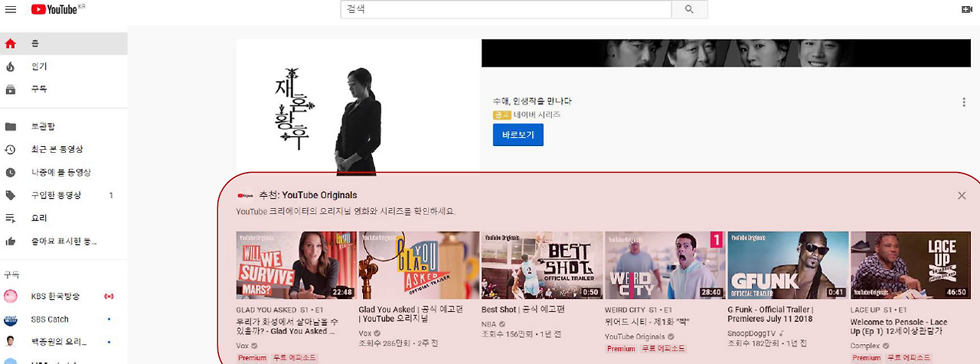Click the KBS 한국방송 channel avatar

[x=11, y=296]
